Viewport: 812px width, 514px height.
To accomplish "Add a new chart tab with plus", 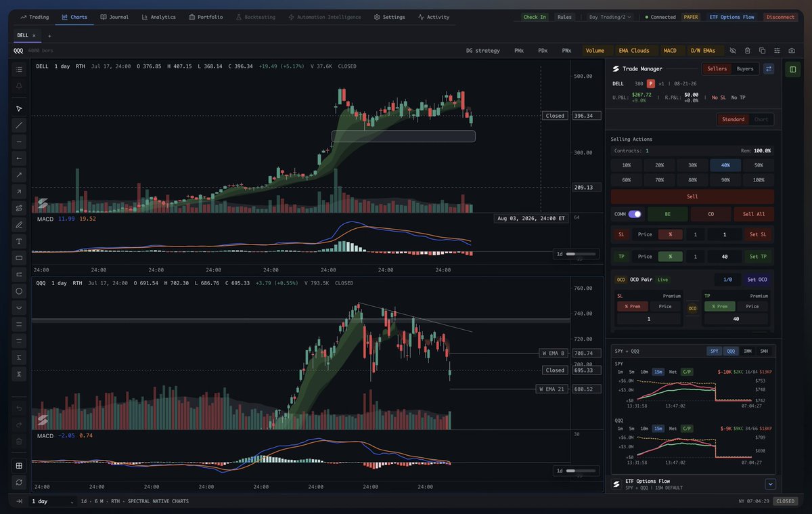I will pyautogui.click(x=49, y=35).
